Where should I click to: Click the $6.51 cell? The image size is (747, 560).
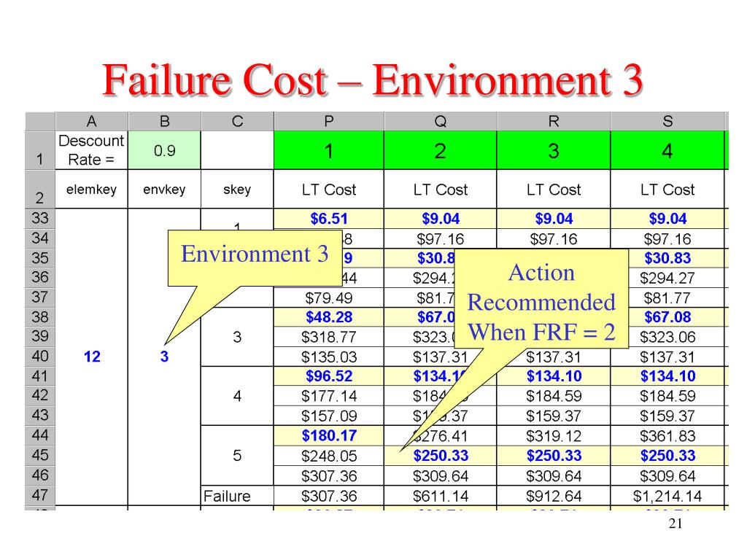coord(329,219)
